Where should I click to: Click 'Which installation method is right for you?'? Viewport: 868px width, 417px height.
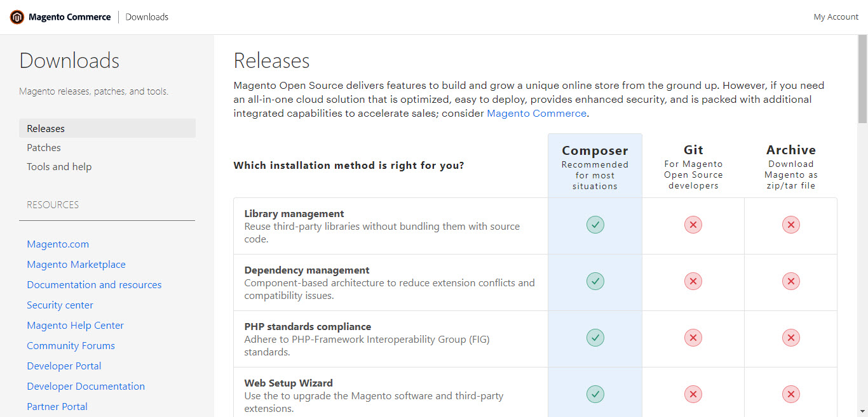click(349, 166)
